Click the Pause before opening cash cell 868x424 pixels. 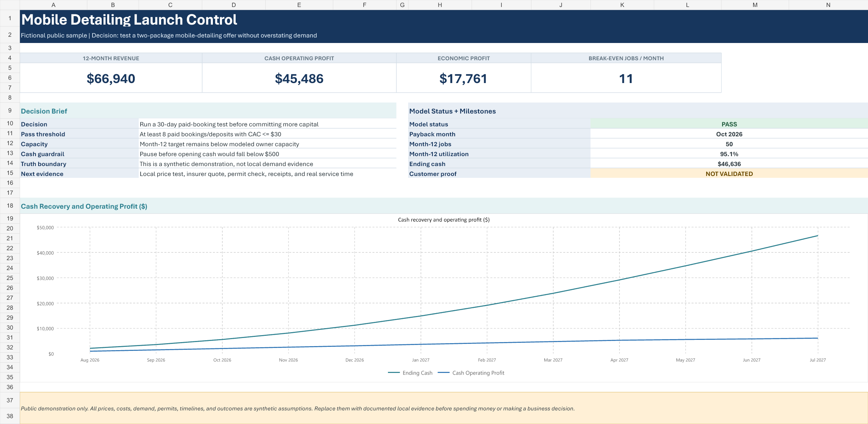(268, 154)
